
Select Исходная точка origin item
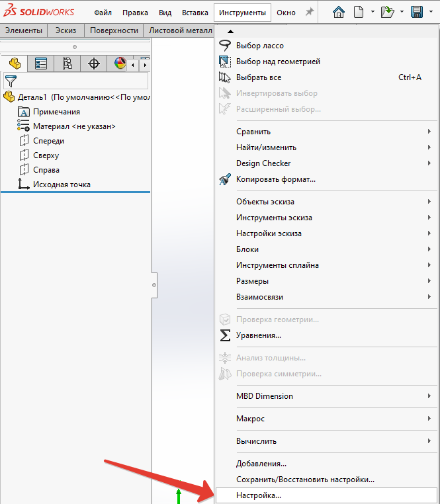tap(54, 184)
